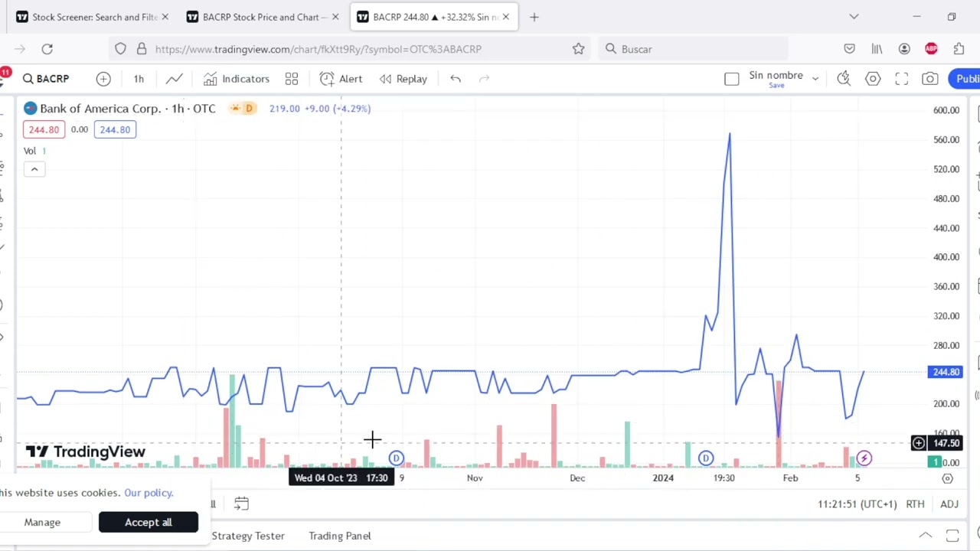Click dividend D marker near 9 October
The image size is (980, 551).
396,458
